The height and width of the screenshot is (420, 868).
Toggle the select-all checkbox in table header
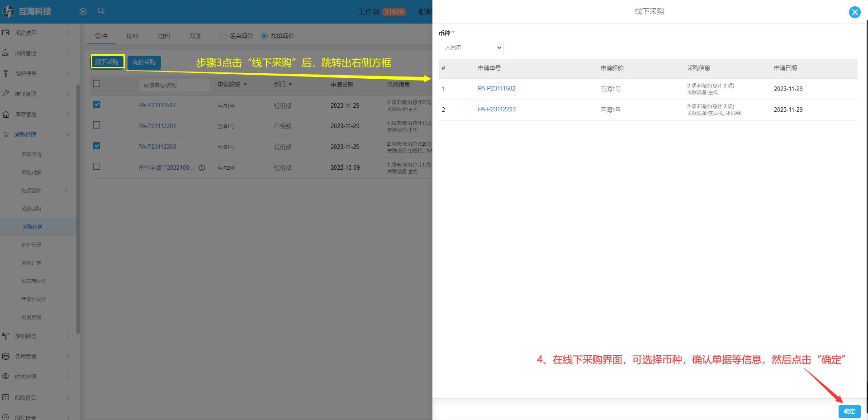[96, 84]
